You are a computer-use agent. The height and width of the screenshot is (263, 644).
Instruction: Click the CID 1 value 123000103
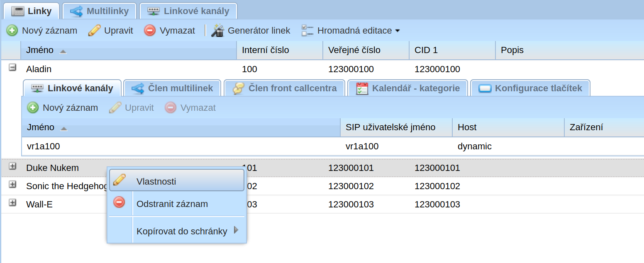[x=437, y=205]
